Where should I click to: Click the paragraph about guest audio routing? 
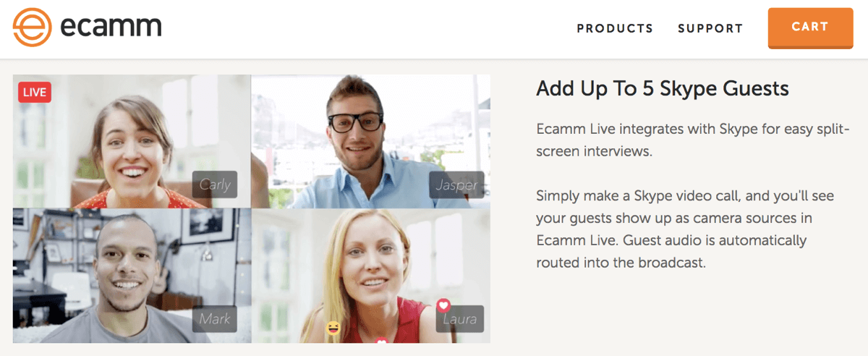coord(671,229)
